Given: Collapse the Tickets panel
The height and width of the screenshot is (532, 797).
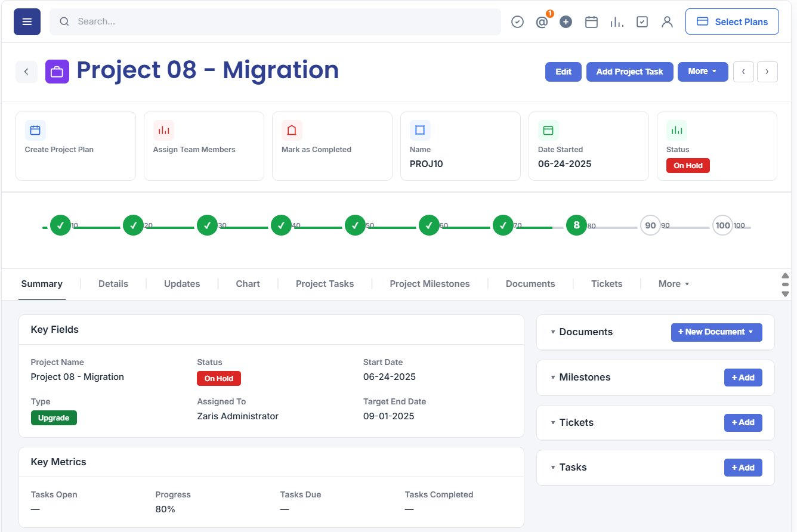Looking at the screenshot, I should (x=553, y=423).
